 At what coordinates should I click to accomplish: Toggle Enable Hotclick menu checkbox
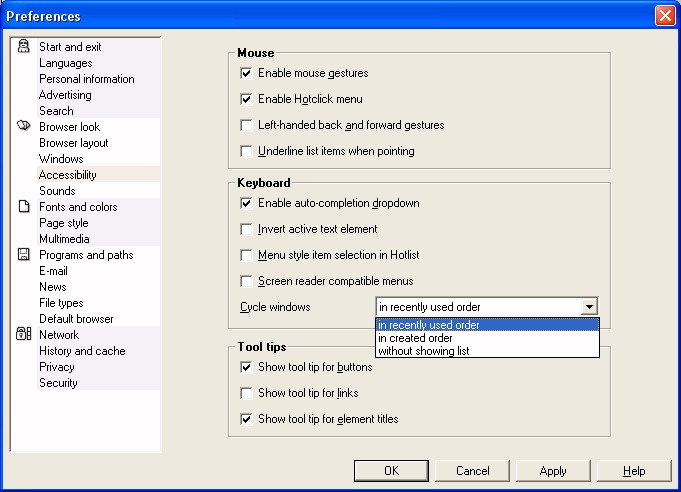coord(246,99)
